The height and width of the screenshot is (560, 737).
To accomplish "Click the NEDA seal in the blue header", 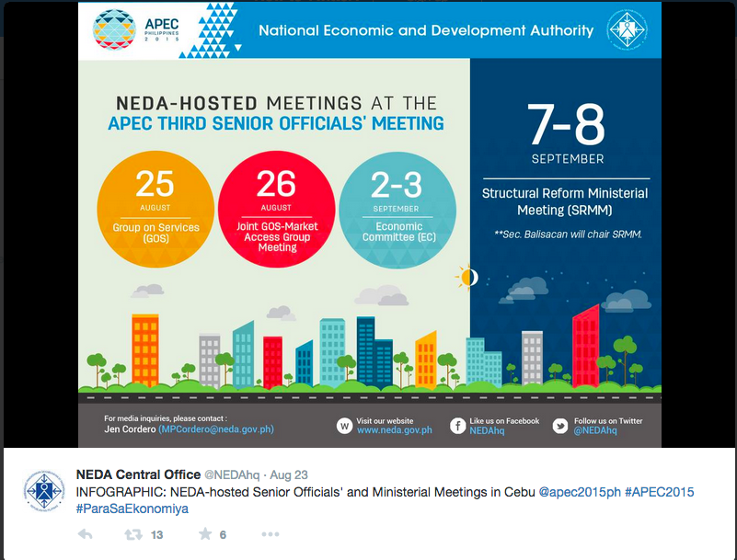I will tap(627, 30).
